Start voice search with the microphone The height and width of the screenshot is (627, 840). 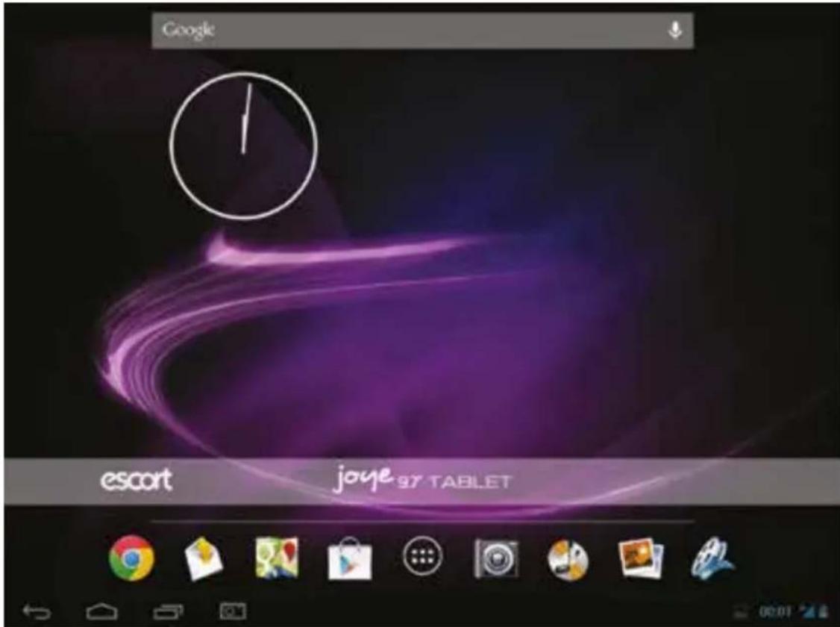(675, 30)
